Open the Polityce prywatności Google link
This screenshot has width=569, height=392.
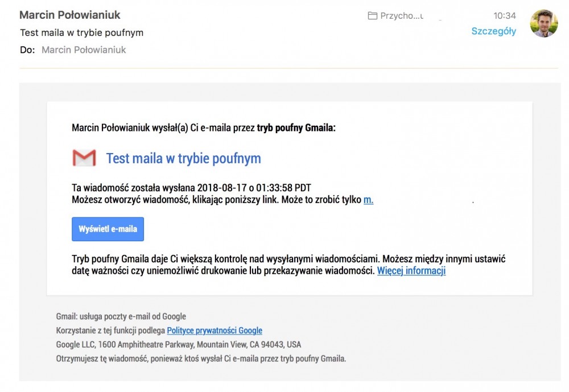coord(215,331)
